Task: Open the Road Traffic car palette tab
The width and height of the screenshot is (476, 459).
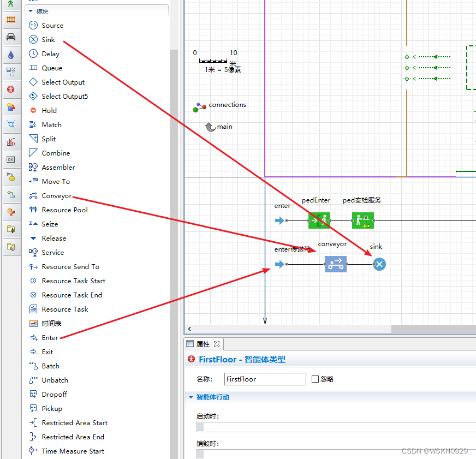Action: click(11, 37)
